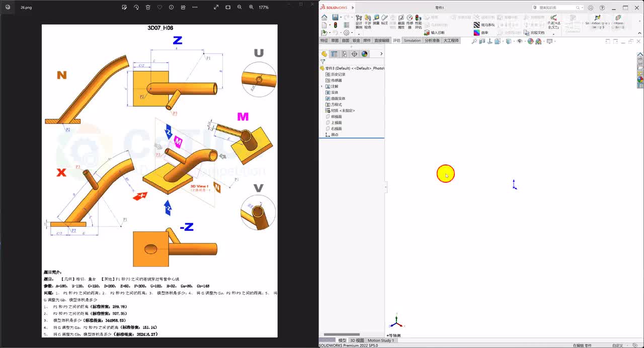
Task: Click the Interference Detection (干涉检查) tool
Action: (x=367, y=22)
